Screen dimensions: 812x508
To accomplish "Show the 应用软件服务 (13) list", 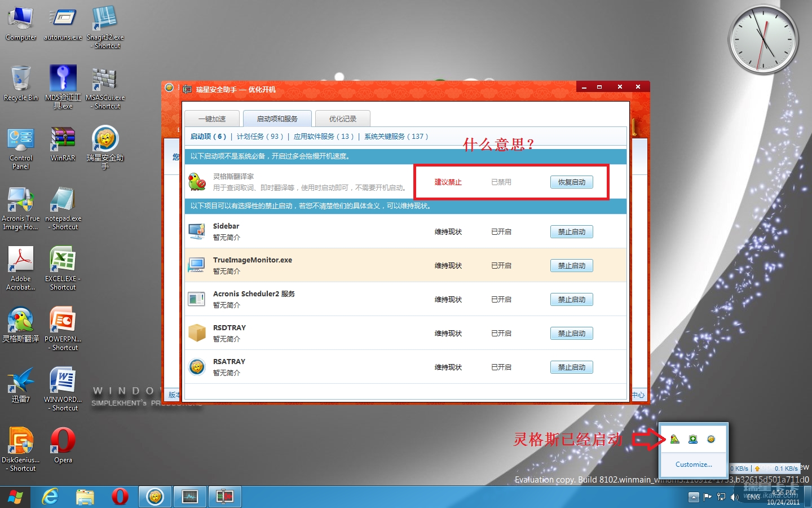I will 324,137.
